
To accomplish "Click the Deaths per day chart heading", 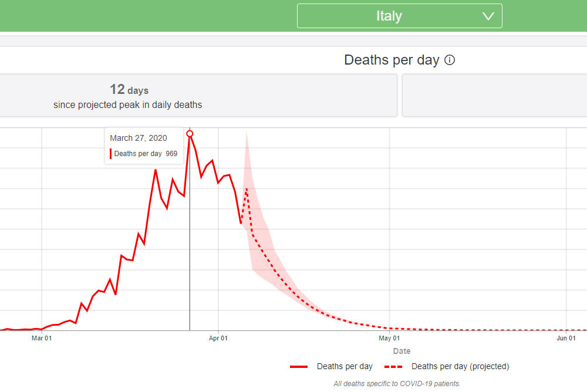I will [392, 60].
